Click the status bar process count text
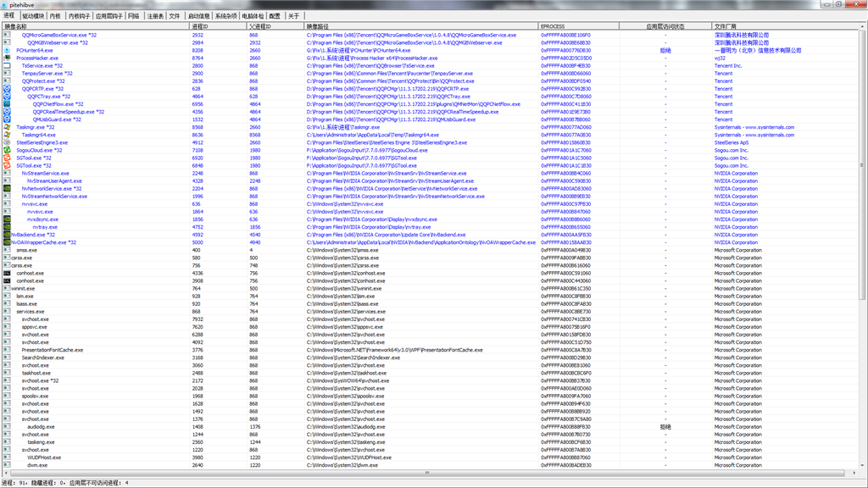Image resolution: width=868 pixels, height=488 pixels. pos(14,483)
